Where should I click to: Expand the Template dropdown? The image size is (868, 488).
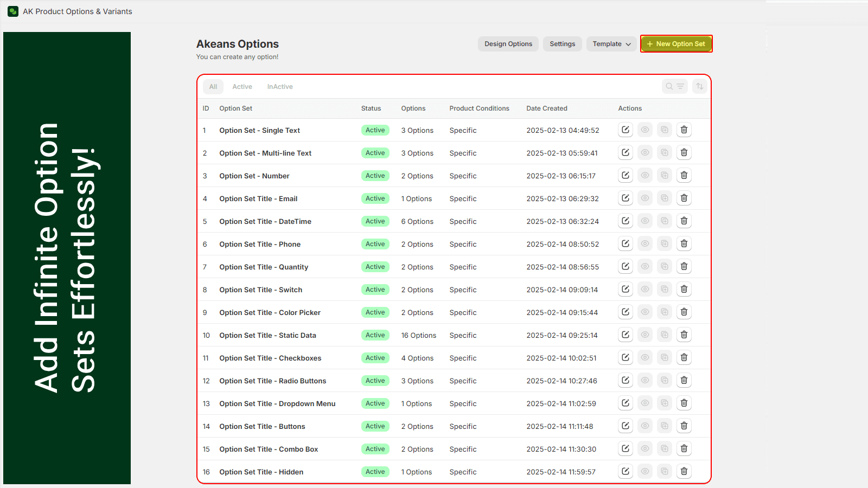coord(611,43)
